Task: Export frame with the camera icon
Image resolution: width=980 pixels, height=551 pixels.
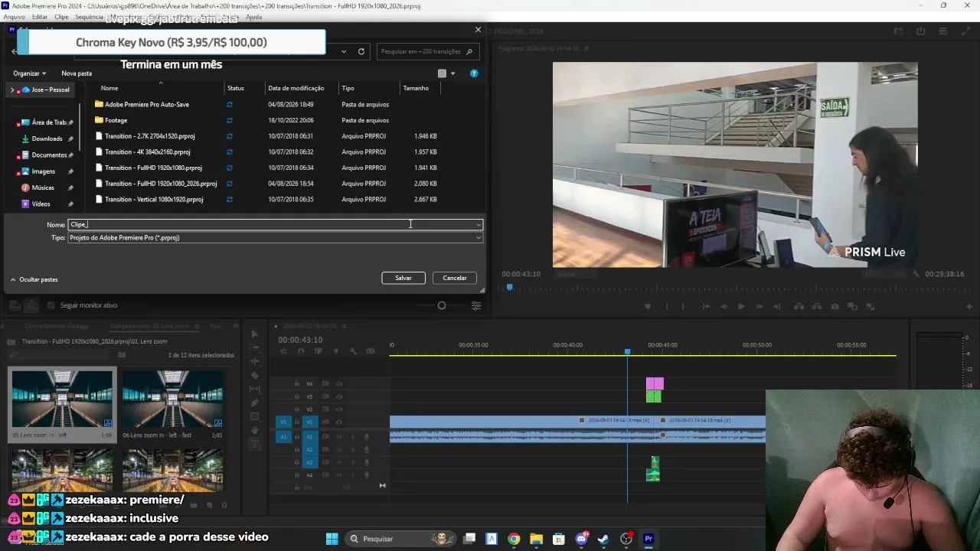Action: coord(835,307)
